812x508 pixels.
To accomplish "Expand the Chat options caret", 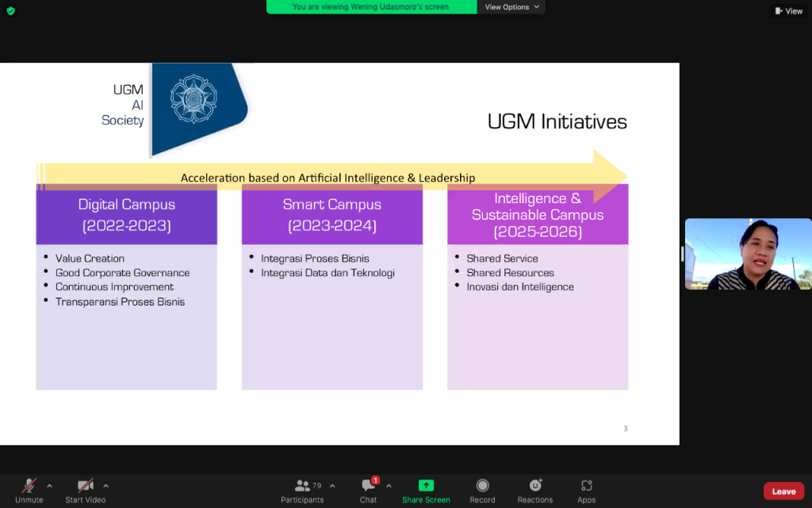I will click(389, 487).
